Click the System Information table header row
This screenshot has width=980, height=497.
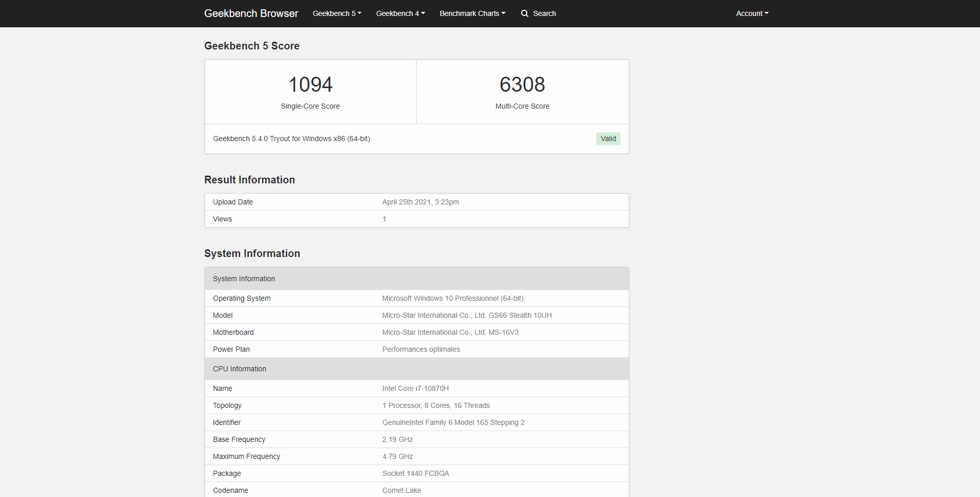click(x=417, y=279)
